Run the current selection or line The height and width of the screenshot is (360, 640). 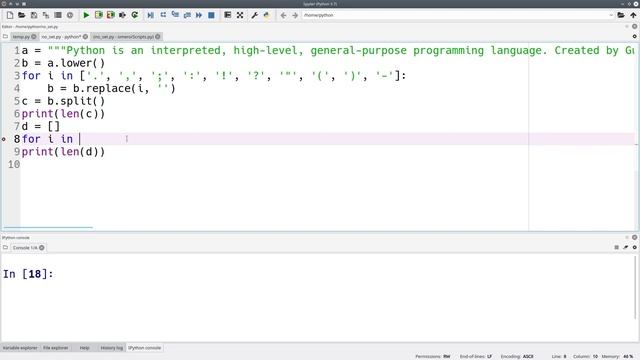point(122,15)
